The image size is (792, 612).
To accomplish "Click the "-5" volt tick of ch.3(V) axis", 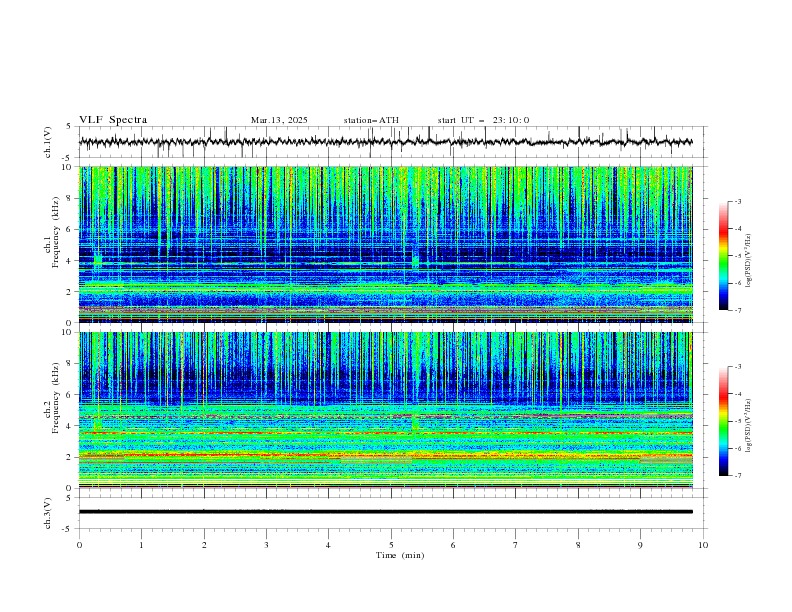I will pos(68,529).
